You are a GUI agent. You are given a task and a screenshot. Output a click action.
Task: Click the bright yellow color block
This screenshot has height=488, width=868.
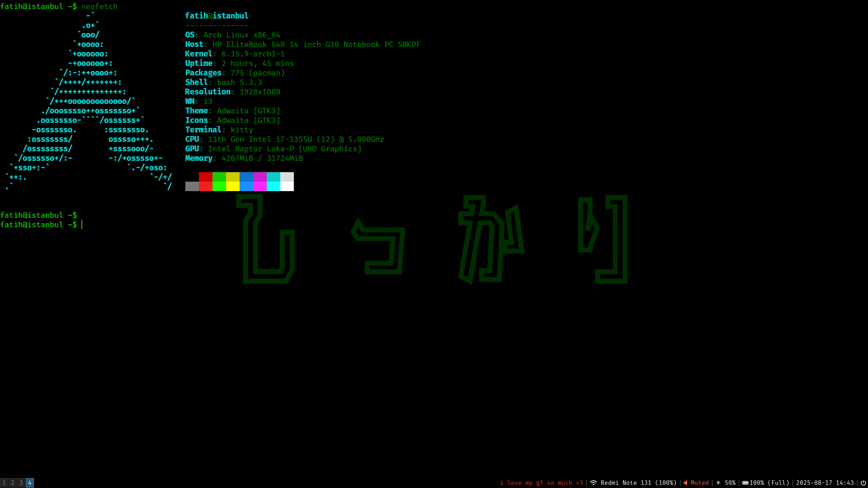tap(233, 186)
